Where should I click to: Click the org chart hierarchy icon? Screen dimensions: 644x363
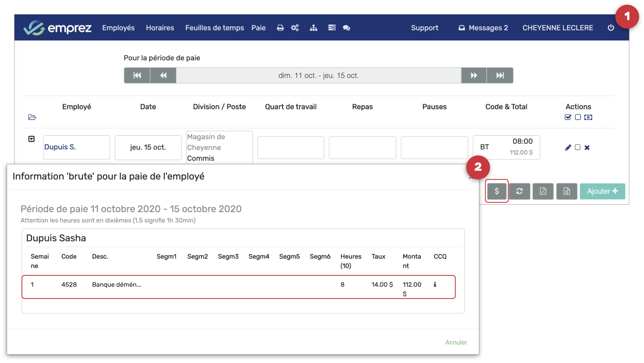pyautogui.click(x=313, y=28)
